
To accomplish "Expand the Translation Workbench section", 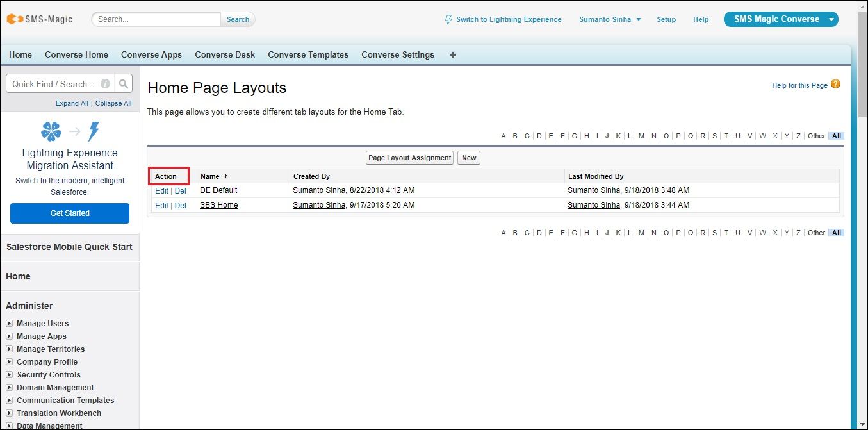I will point(10,413).
